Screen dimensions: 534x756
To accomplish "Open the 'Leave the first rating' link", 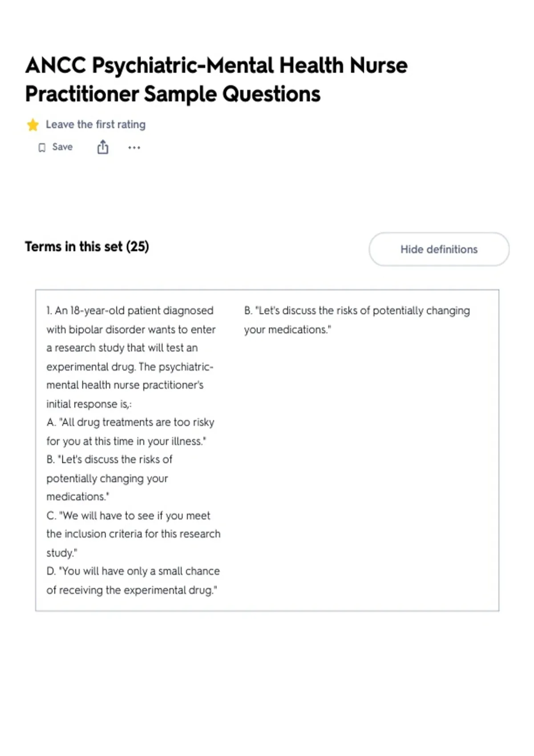I will 96,125.
